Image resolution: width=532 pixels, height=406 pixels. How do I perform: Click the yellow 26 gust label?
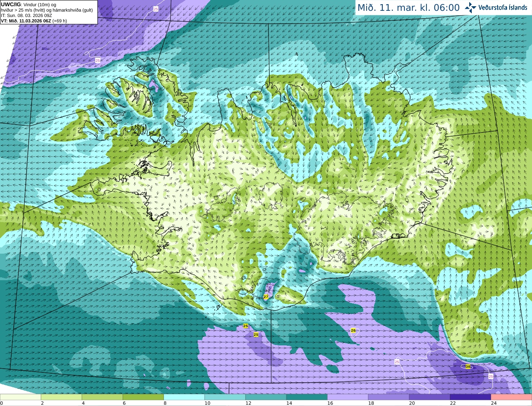[x=353, y=330]
